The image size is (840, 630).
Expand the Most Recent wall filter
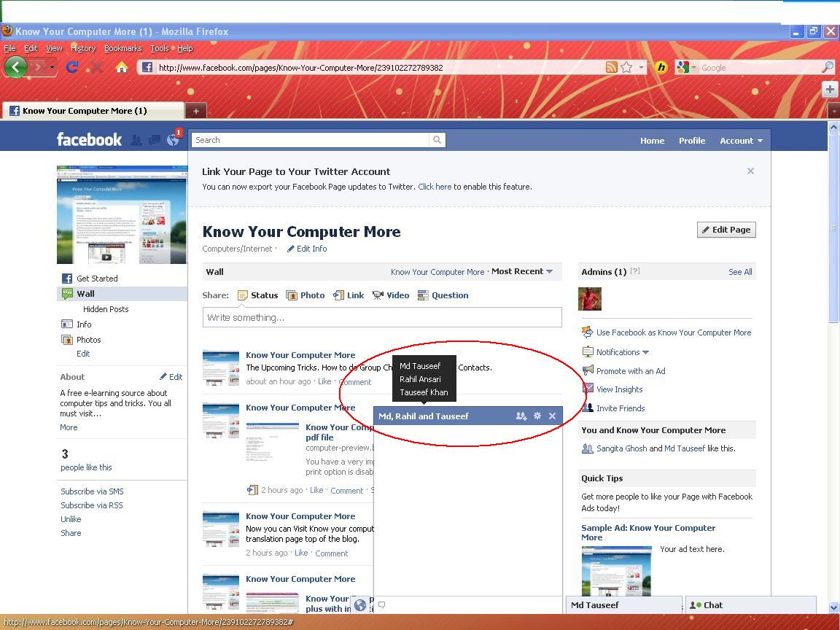pyautogui.click(x=522, y=271)
